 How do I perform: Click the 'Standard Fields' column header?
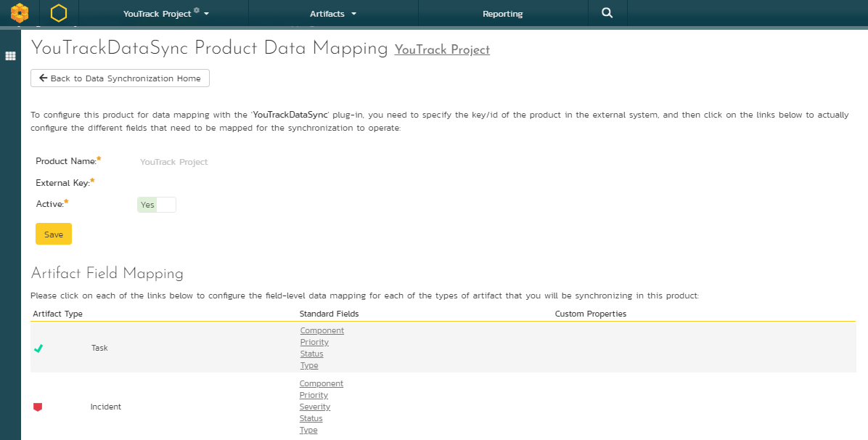tap(329, 314)
